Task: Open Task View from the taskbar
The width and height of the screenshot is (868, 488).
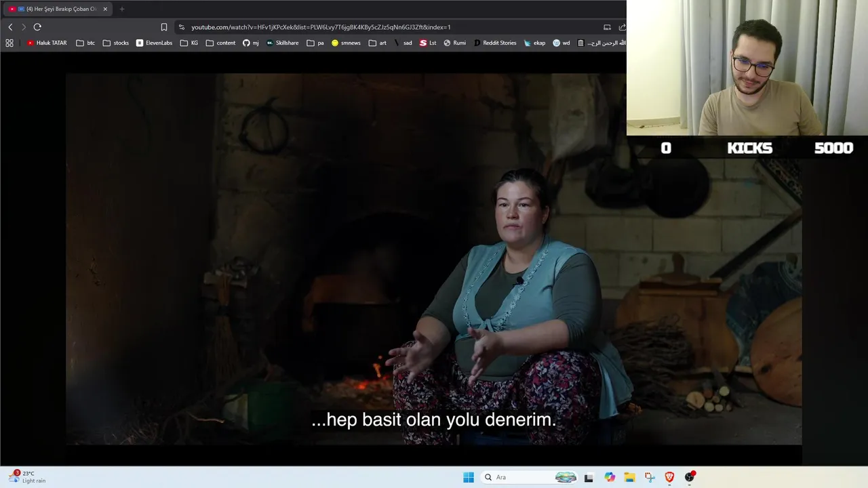Action: pos(589,477)
